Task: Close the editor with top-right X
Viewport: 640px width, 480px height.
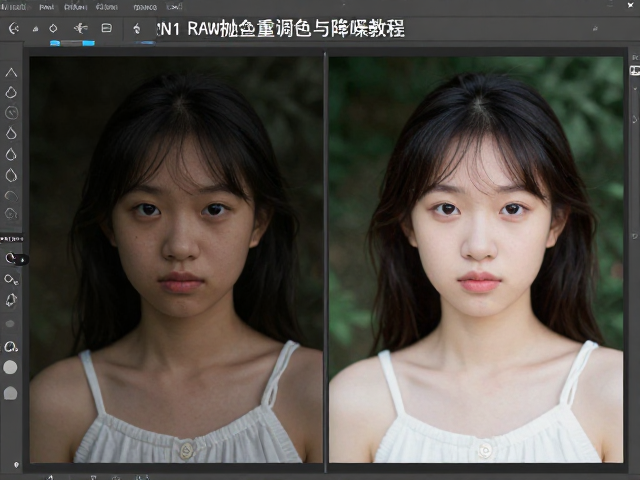Action: click(x=631, y=5)
